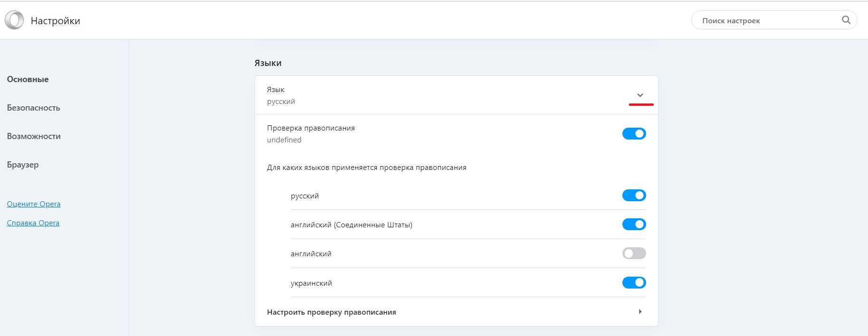Expand the 'Язык' chevron dropdown
This screenshot has height=336, width=868.
640,95
